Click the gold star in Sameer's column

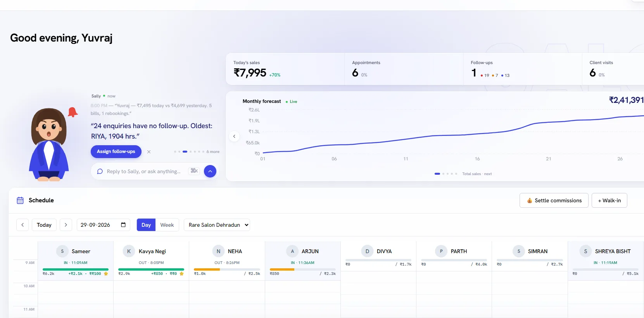point(106,274)
